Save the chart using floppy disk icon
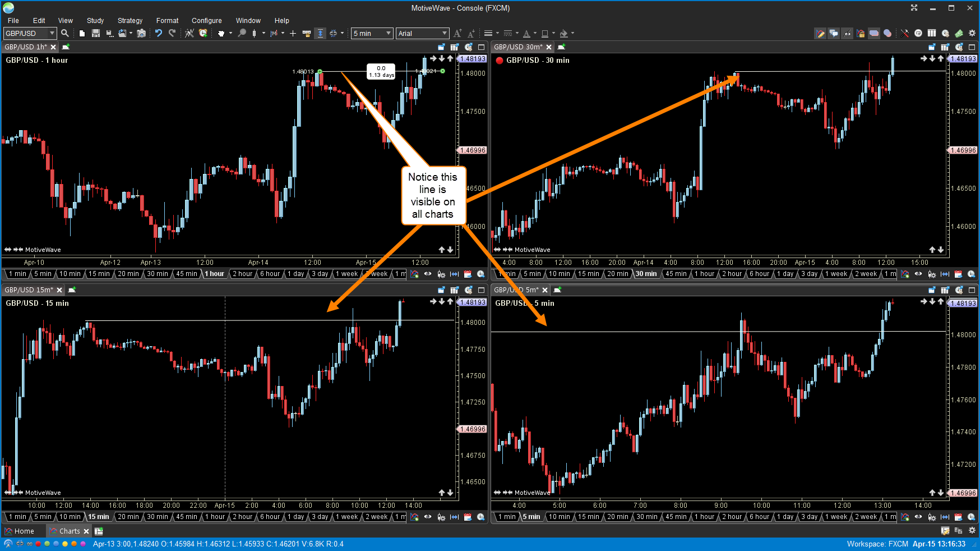Viewport: 980px width, 551px height. point(96,33)
